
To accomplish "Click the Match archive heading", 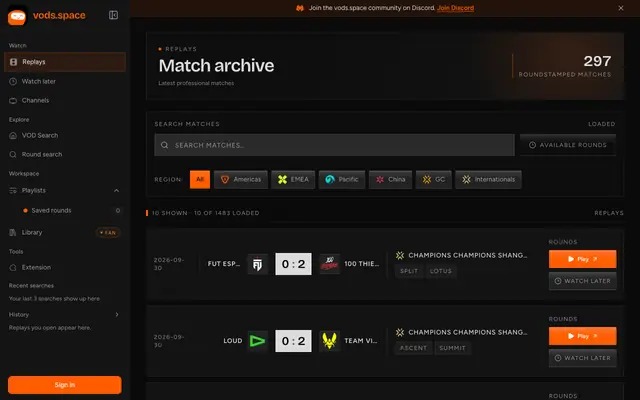I will (x=216, y=66).
